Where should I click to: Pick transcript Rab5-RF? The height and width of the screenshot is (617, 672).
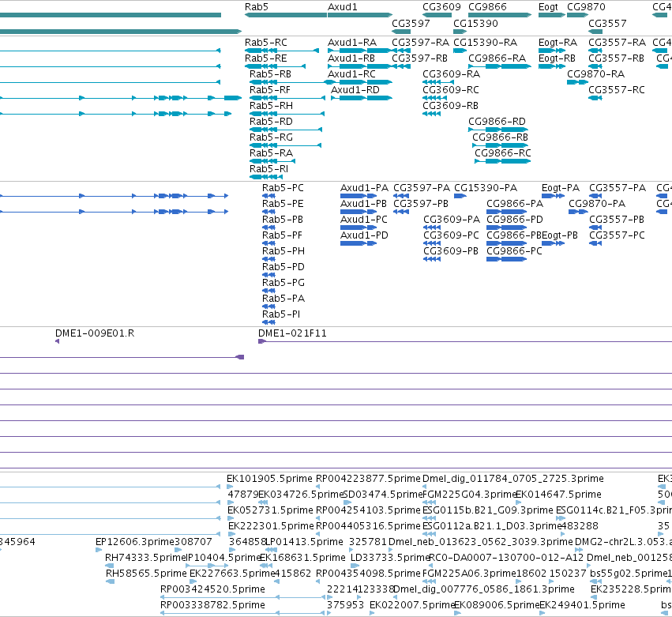(270, 91)
